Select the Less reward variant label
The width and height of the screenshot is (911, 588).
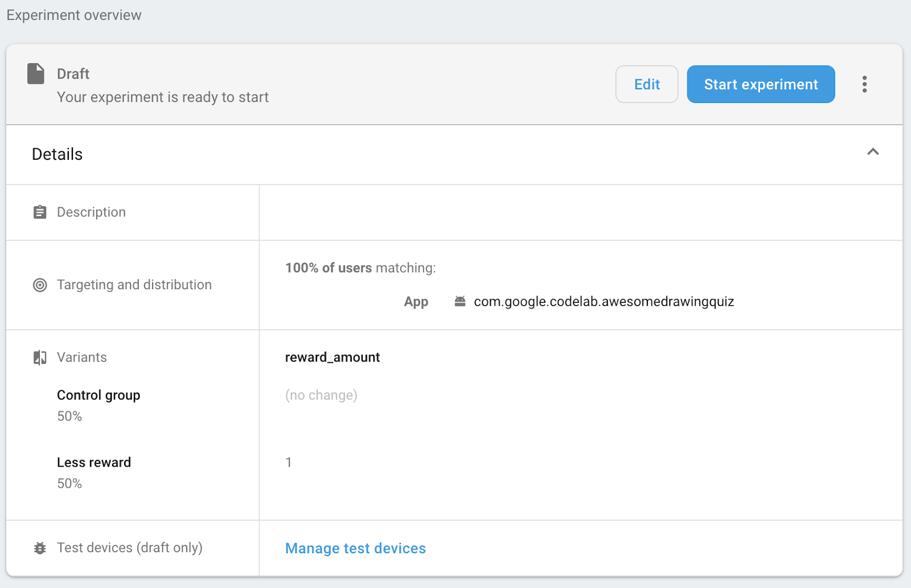click(94, 462)
